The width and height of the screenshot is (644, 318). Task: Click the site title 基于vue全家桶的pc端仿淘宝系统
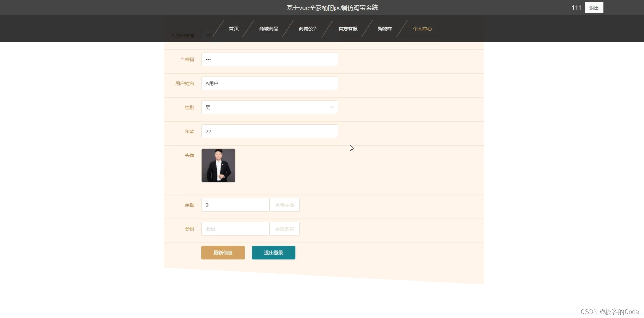[x=332, y=8]
